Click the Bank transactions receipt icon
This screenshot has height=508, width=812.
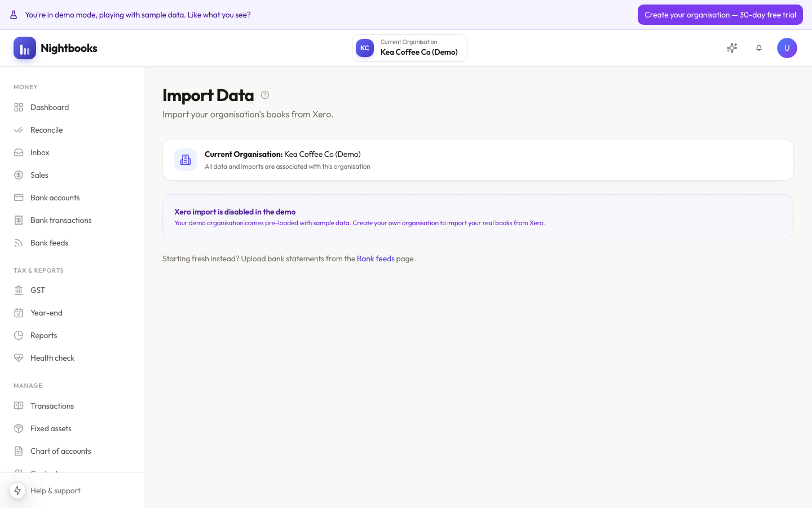(19, 220)
